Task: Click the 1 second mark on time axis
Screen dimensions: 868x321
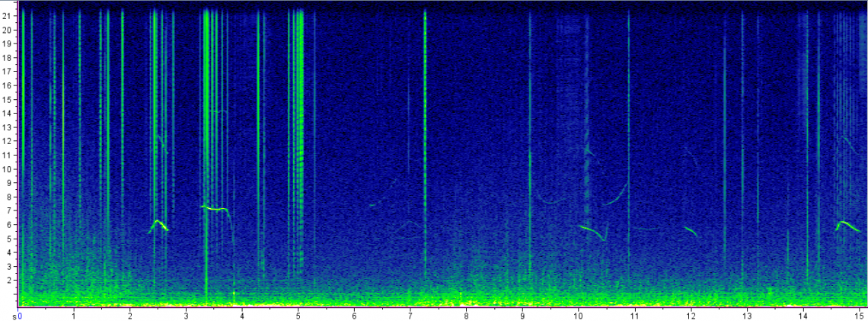Action: [x=74, y=316]
